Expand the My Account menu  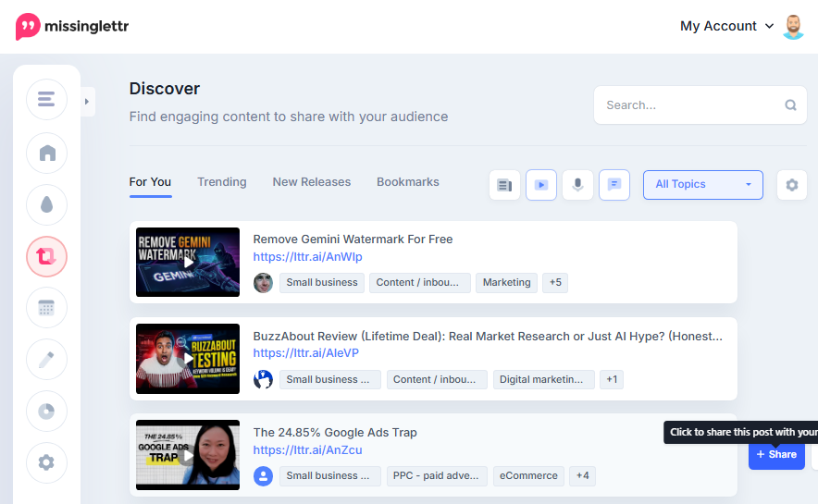[726, 26]
